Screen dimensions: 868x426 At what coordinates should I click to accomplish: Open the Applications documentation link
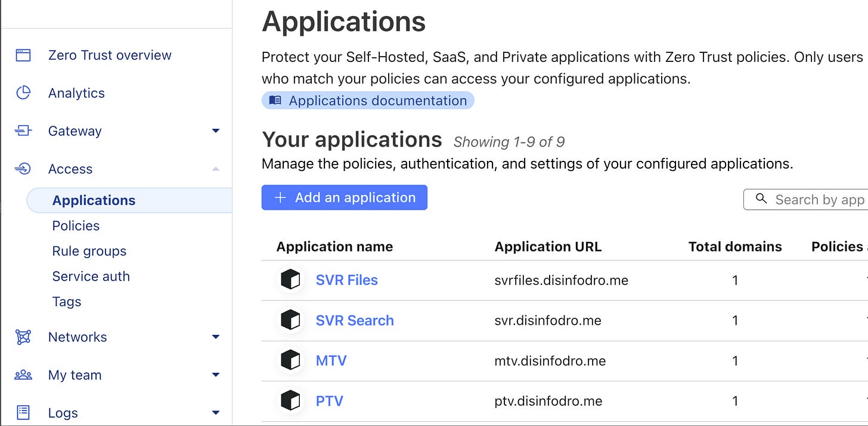[x=368, y=101]
